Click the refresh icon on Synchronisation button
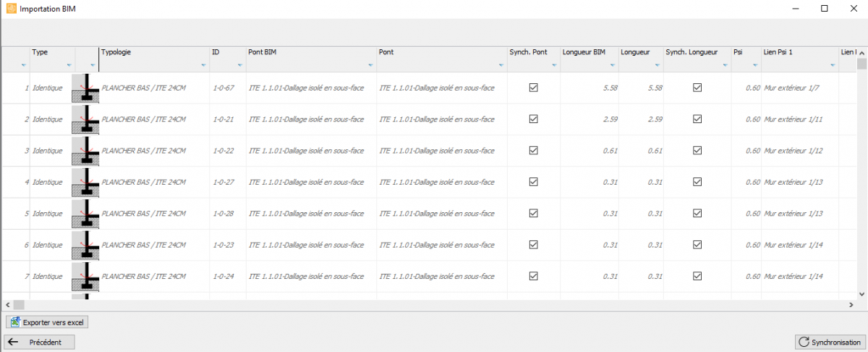The image size is (868, 352). [803, 342]
